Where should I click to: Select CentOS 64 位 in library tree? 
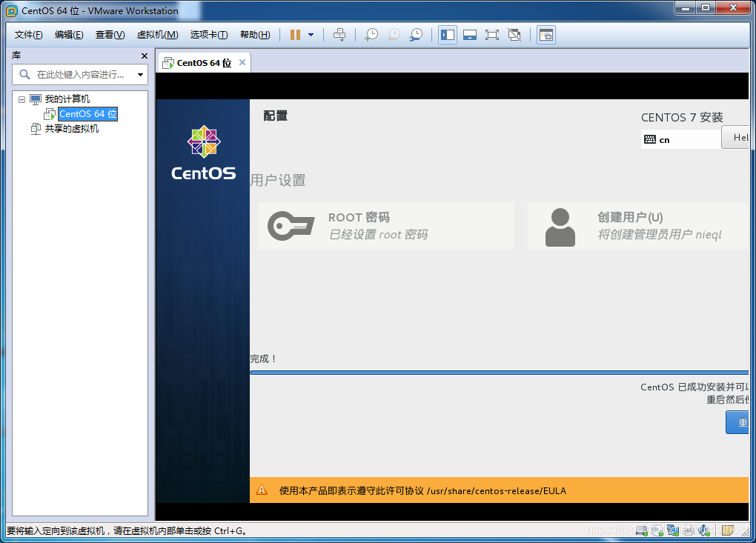(87, 113)
